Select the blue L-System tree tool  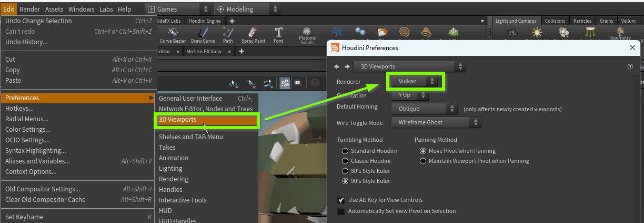(x=336, y=33)
